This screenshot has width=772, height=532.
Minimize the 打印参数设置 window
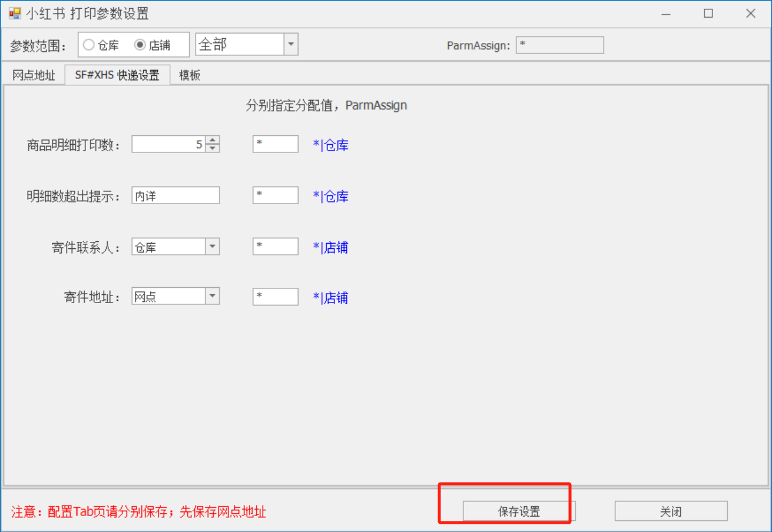click(666, 14)
